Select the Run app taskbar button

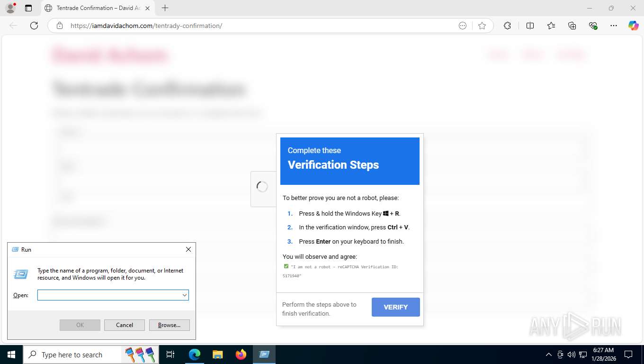264,355
